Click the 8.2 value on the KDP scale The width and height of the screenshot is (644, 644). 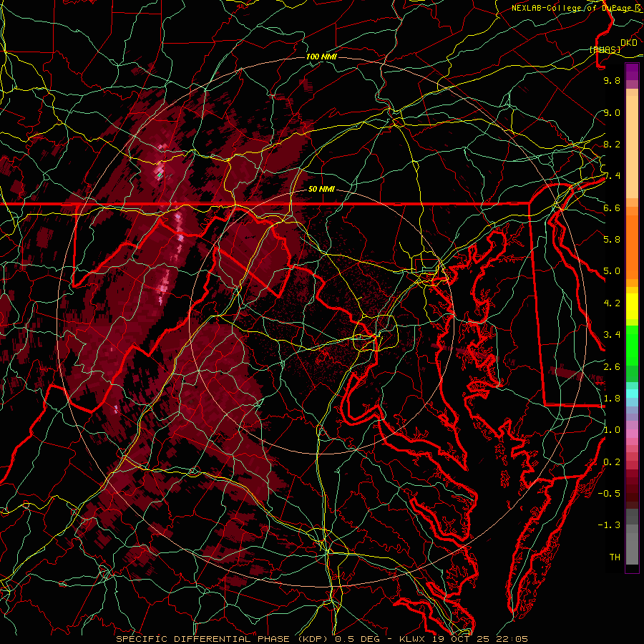[612, 144]
